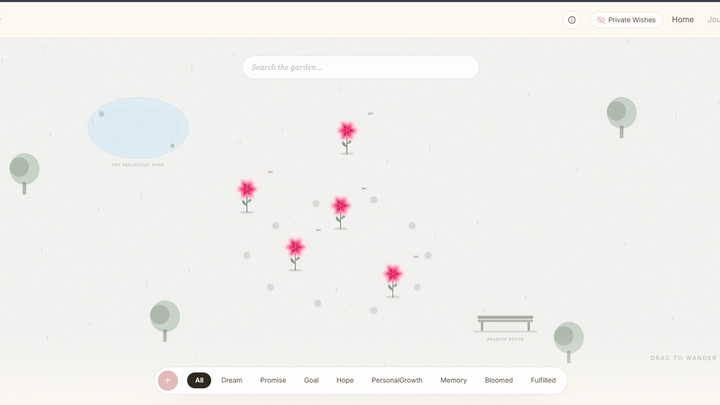
Task: Click the Reflection Pond
Action: pos(138,128)
